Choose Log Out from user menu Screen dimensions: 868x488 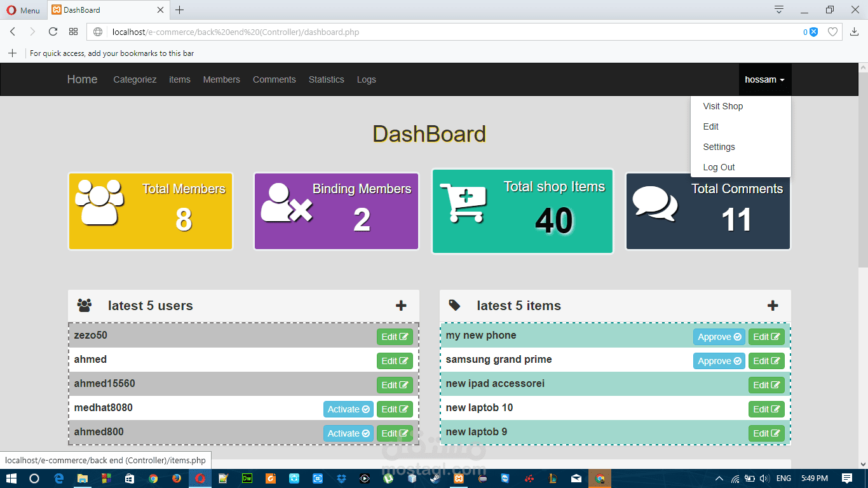tap(719, 167)
